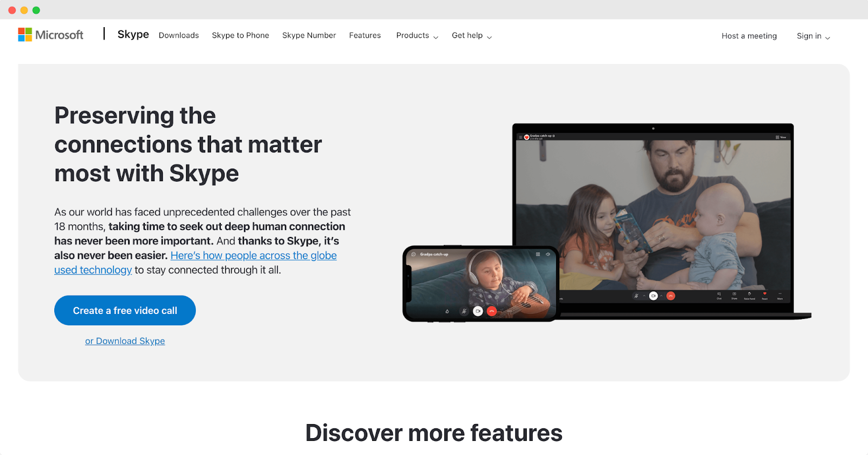Open the Skype Number page
The height and width of the screenshot is (455, 868).
point(309,35)
